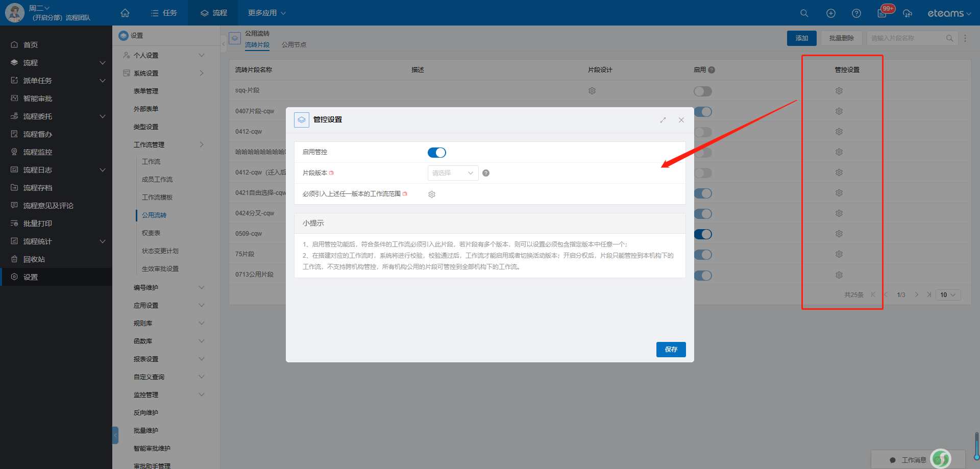
Task: Expand 流程 in left sidebar
Action: pyautogui.click(x=103, y=63)
